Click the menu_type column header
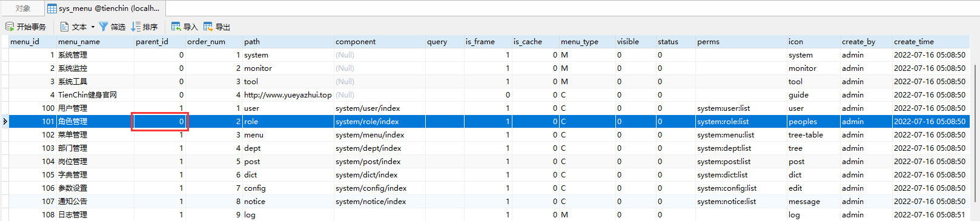The height and width of the screenshot is (221, 980). coord(587,42)
